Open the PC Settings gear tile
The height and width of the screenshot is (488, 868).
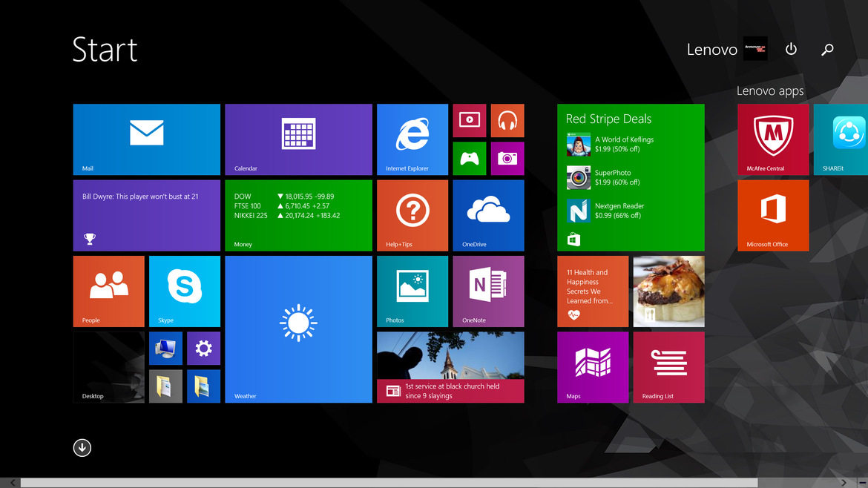[x=203, y=348]
